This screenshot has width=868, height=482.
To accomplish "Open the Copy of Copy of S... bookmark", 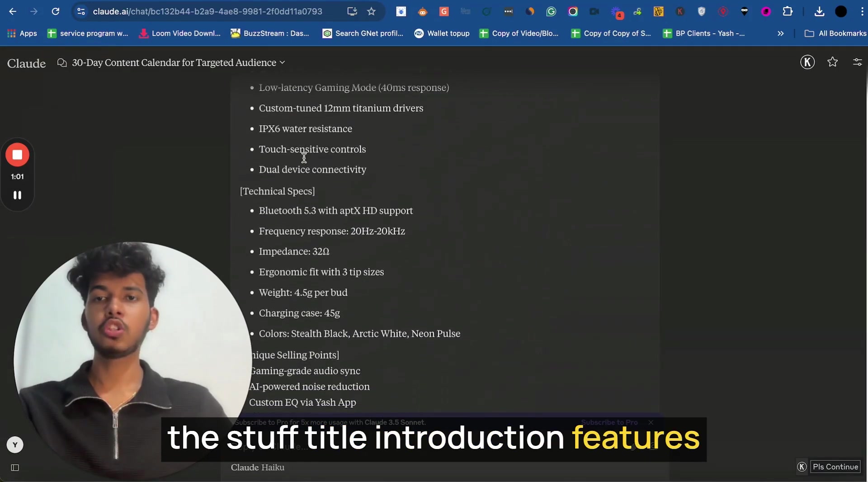I will click(611, 33).
